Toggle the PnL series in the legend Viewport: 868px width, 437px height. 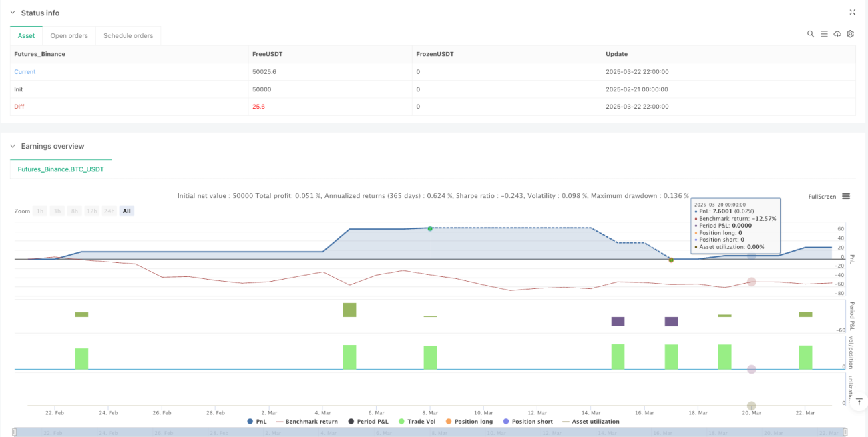pyautogui.click(x=258, y=422)
